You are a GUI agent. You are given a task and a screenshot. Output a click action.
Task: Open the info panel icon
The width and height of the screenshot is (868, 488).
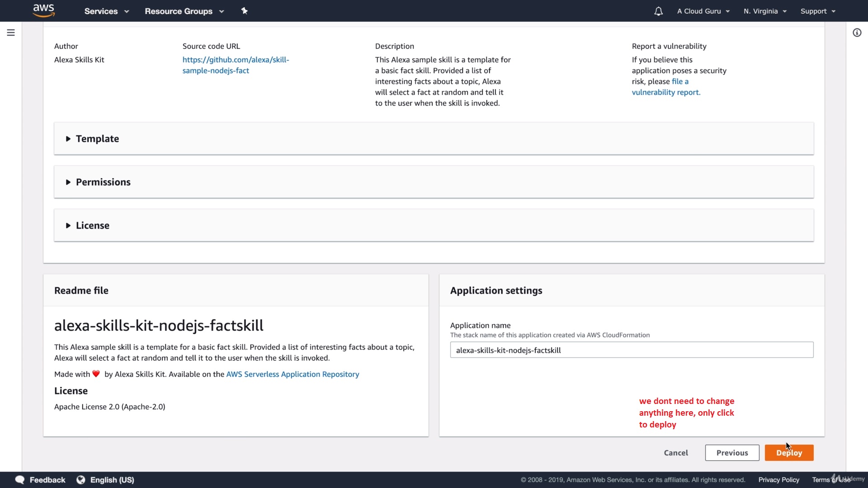pos(857,33)
